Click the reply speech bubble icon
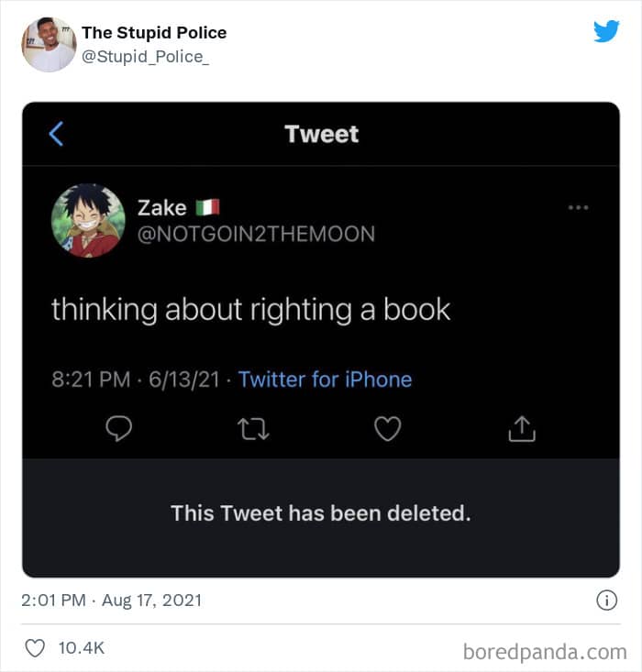Image resolution: width=642 pixels, height=672 pixels. (119, 428)
